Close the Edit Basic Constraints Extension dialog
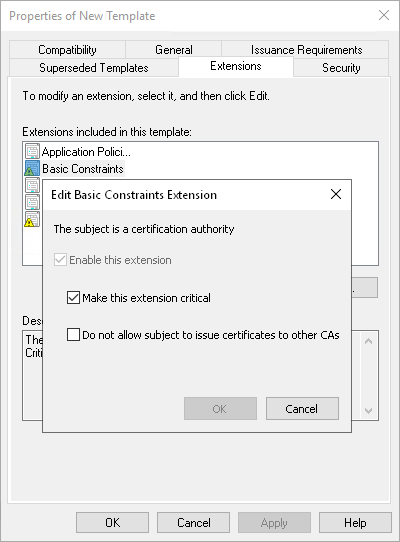The height and width of the screenshot is (542, 400). [x=336, y=194]
